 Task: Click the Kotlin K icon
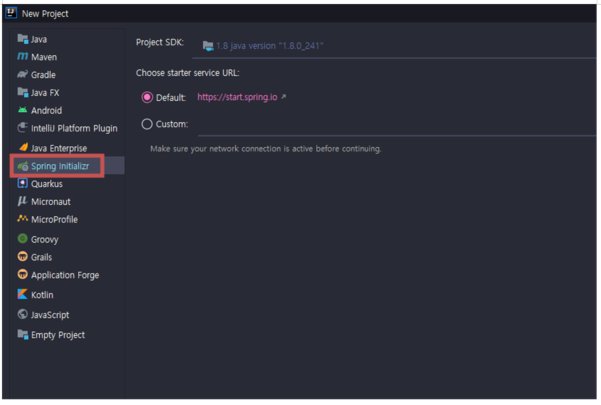tap(23, 294)
